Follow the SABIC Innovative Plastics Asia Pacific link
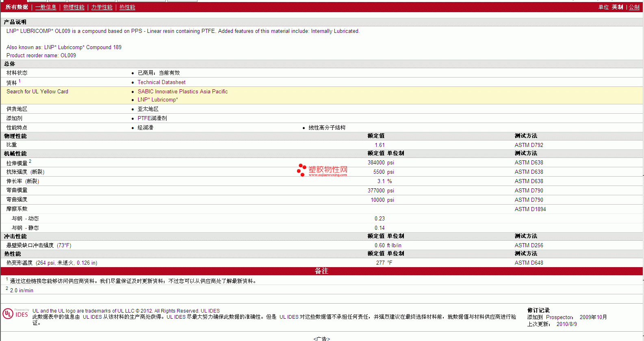This screenshot has width=644, height=341. click(x=183, y=92)
